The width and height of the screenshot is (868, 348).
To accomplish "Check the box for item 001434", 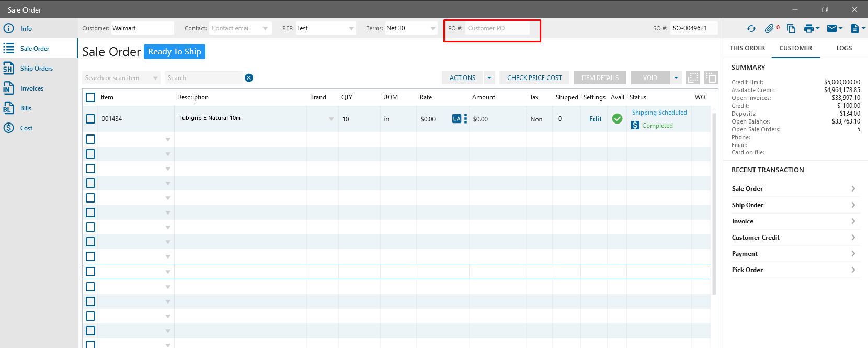I will pyautogui.click(x=90, y=119).
